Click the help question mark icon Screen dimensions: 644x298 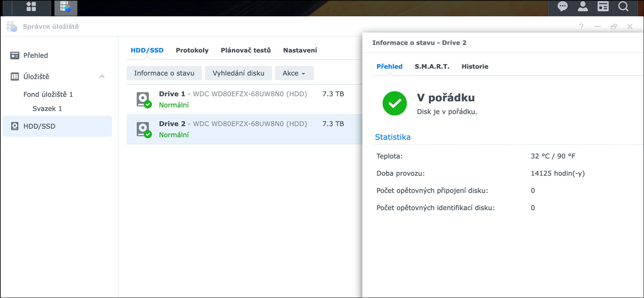coord(581,27)
